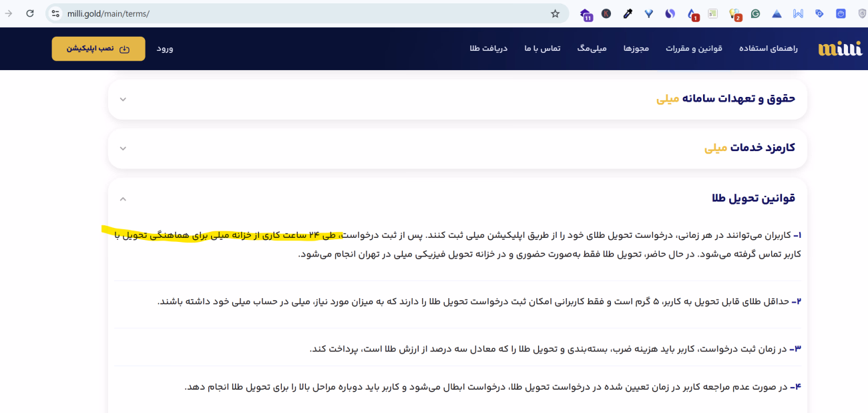
Task: Click the نصب اپلیکیشن install button
Action: coord(98,49)
